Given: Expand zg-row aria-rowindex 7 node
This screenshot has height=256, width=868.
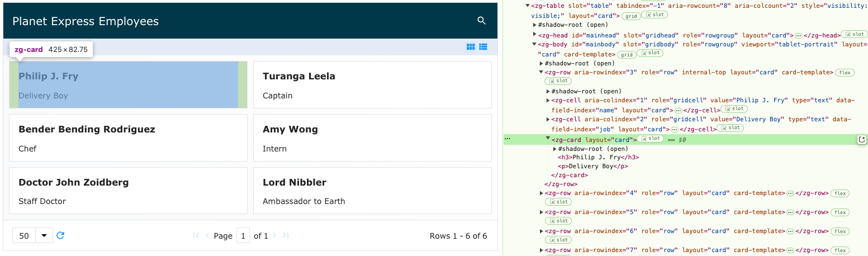Looking at the screenshot, I should pos(541,249).
